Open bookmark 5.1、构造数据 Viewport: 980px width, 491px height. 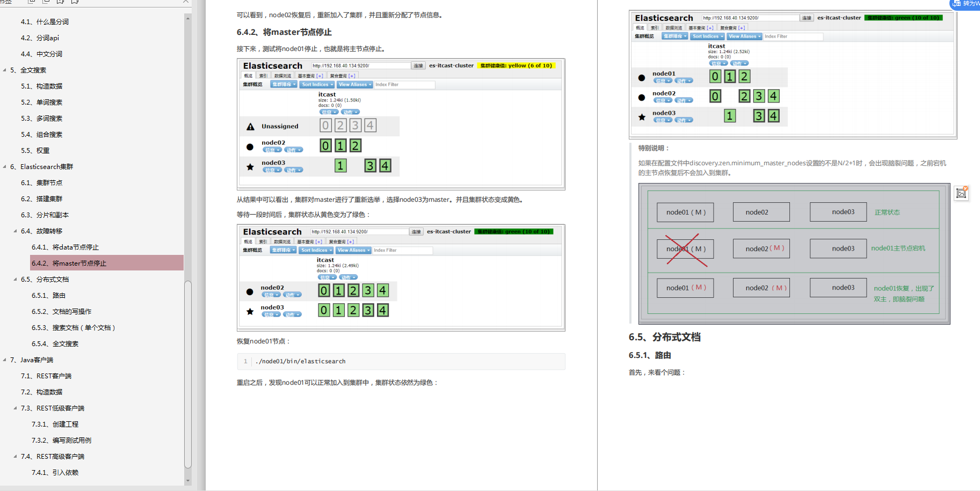tap(41, 86)
